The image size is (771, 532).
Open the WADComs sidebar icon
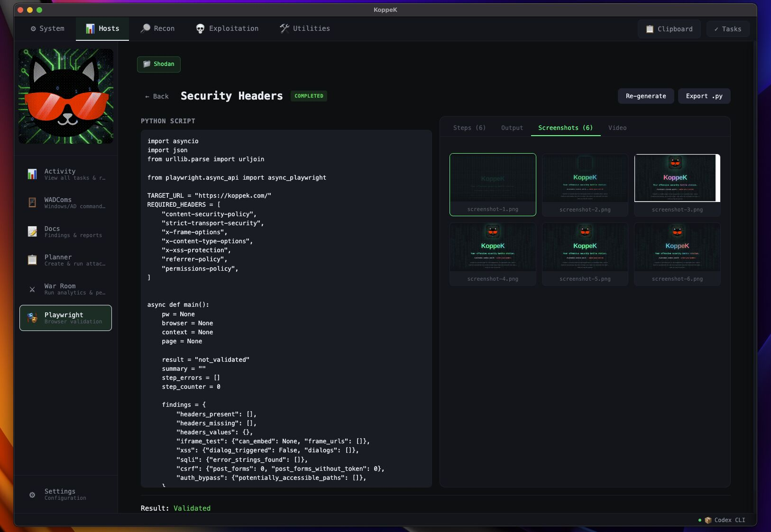pyautogui.click(x=32, y=202)
